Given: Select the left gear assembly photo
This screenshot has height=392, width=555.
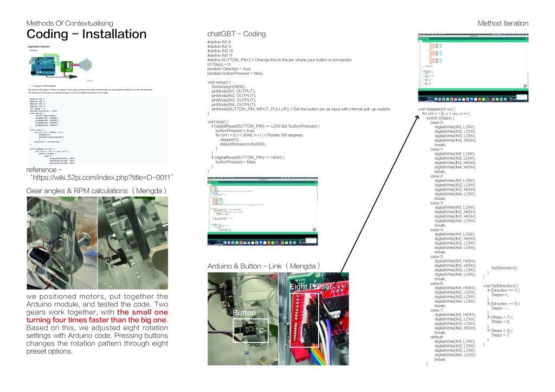Looking at the screenshot, I should tap(61, 243).
